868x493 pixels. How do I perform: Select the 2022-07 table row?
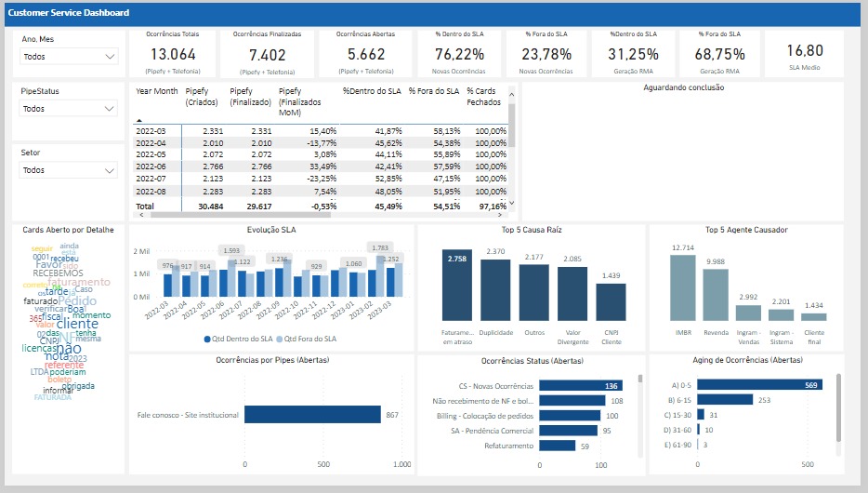click(321, 179)
